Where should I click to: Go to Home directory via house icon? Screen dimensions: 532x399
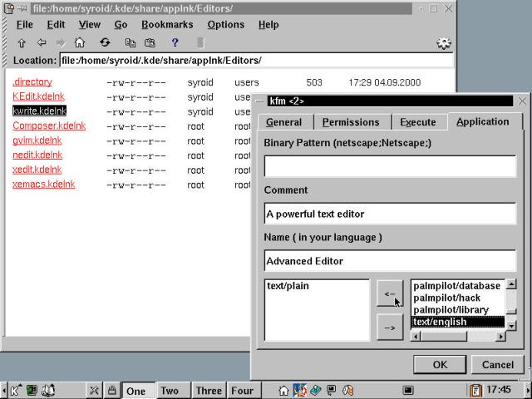point(80,42)
